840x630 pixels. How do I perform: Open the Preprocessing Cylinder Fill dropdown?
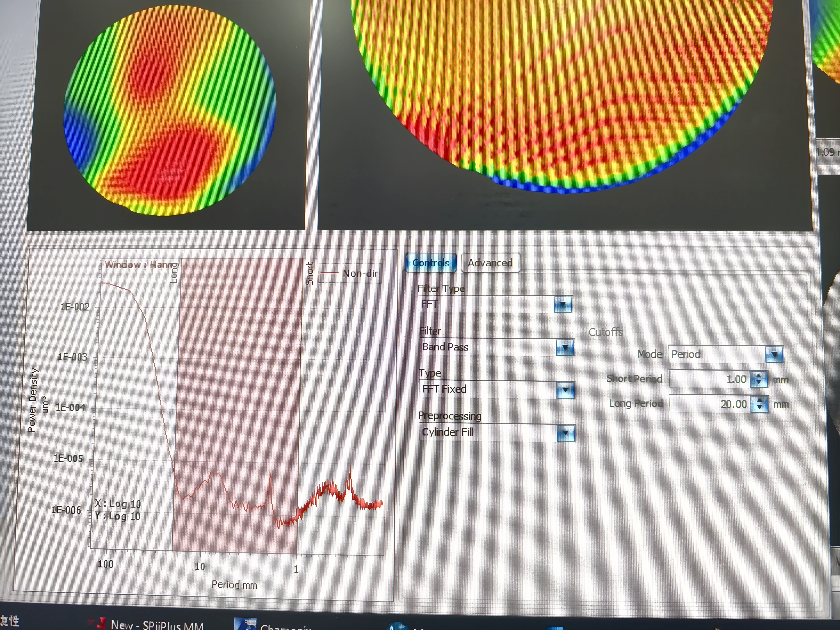click(566, 433)
